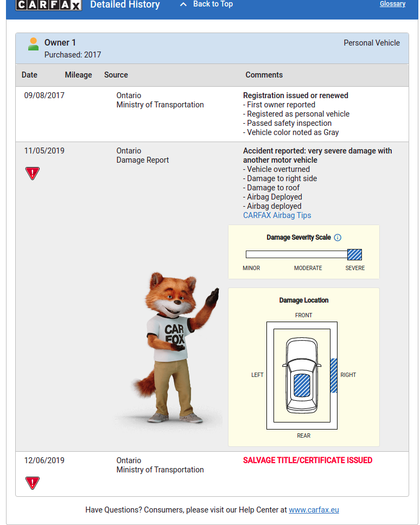Click the 'Vehicle overturned' comment line
Screen dimensions: 420x525
(x=276, y=169)
